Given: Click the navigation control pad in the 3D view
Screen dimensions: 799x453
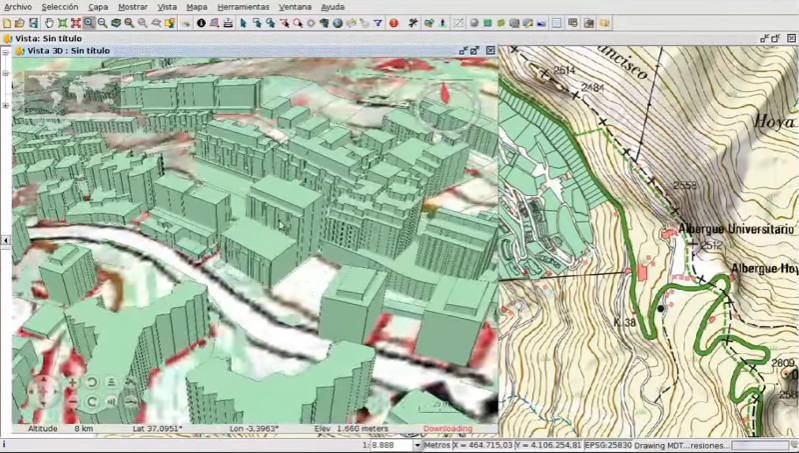Looking at the screenshot, I should 44,391.
